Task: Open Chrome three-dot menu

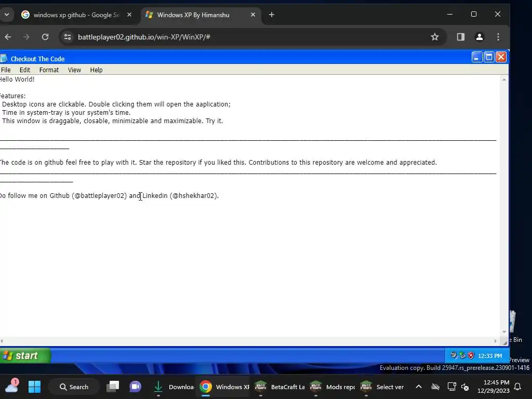Action: pos(498,37)
